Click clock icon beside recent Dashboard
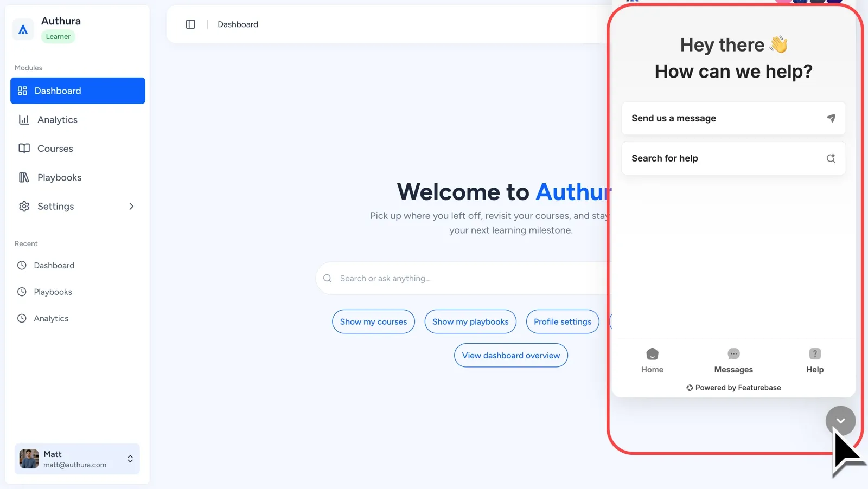 (x=22, y=266)
